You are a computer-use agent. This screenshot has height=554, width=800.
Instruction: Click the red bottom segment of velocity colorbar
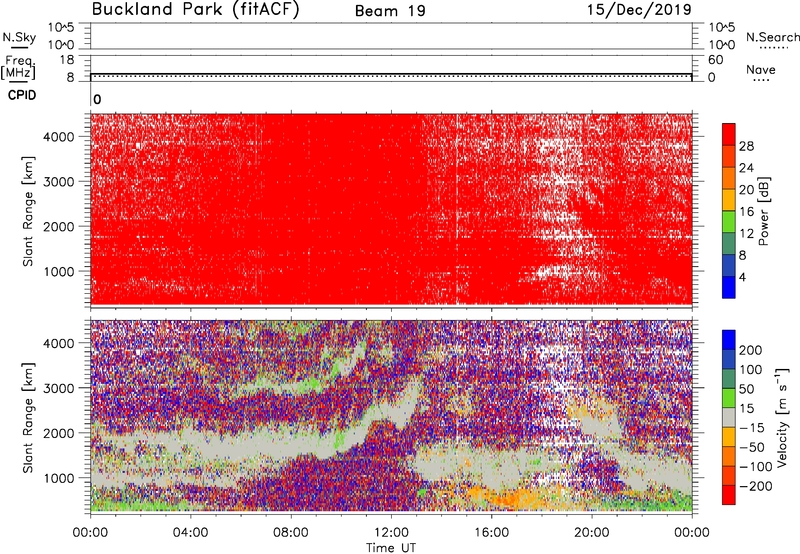[x=729, y=495]
